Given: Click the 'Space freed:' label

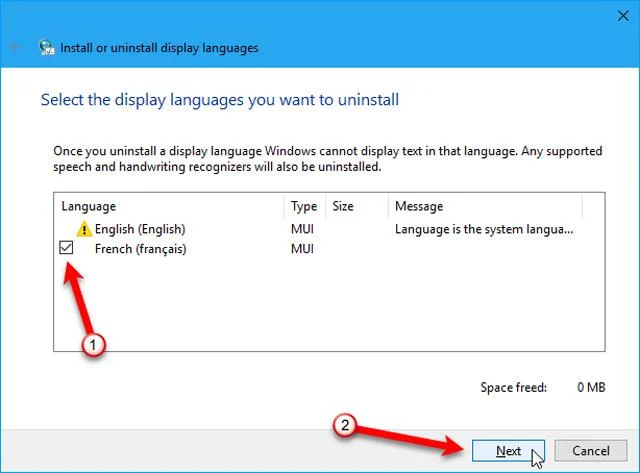Looking at the screenshot, I should [513, 387].
